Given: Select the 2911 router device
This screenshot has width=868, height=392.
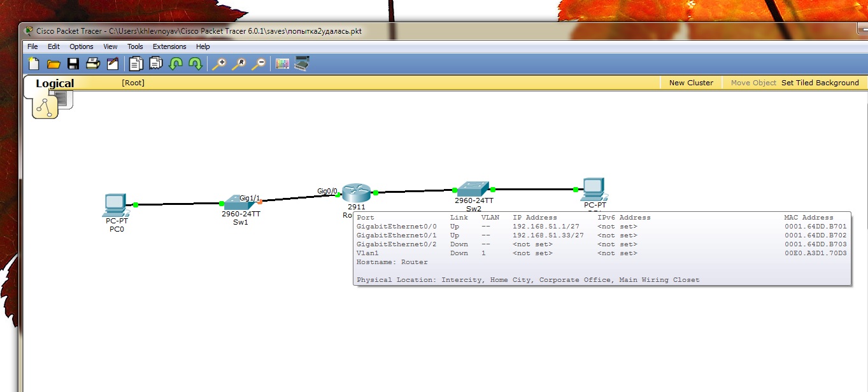Looking at the screenshot, I should coord(355,192).
